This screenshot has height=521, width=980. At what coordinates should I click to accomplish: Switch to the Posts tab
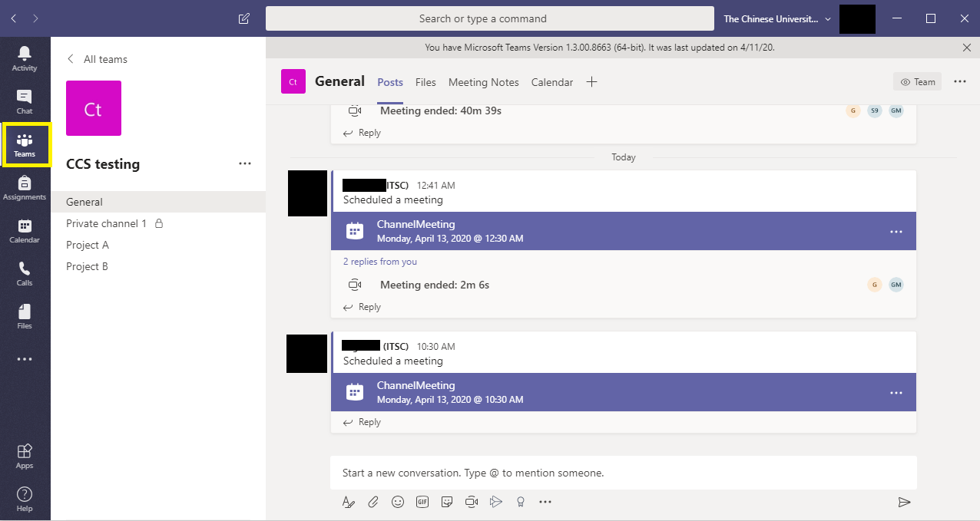390,82
